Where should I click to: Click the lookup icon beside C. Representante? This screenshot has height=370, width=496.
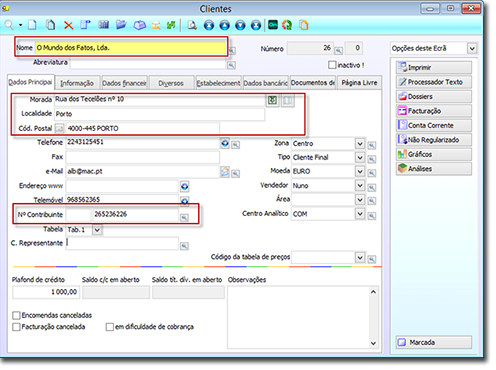pos(184,246)
